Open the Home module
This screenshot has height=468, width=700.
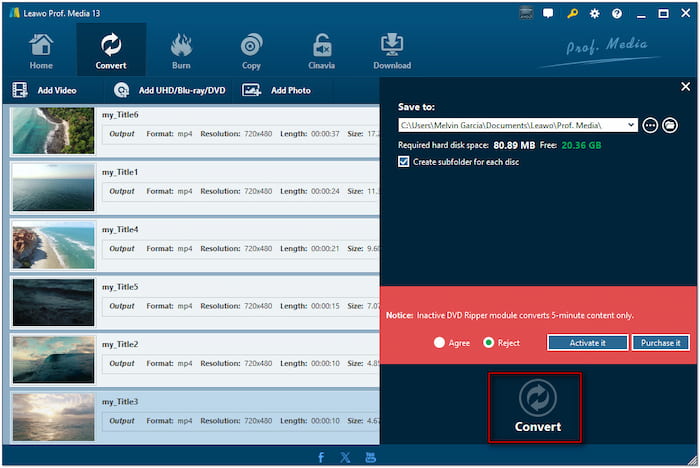click(x=41, y=51)
